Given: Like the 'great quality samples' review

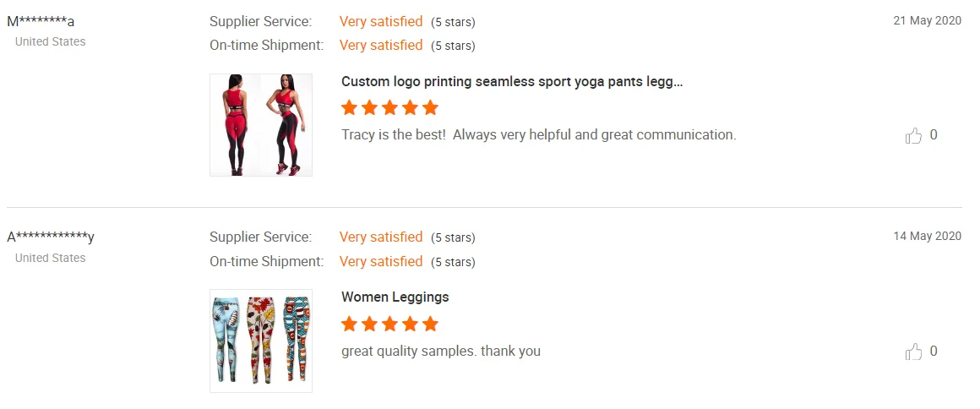Looking at the screenshot, I should (x=913, y=352).
